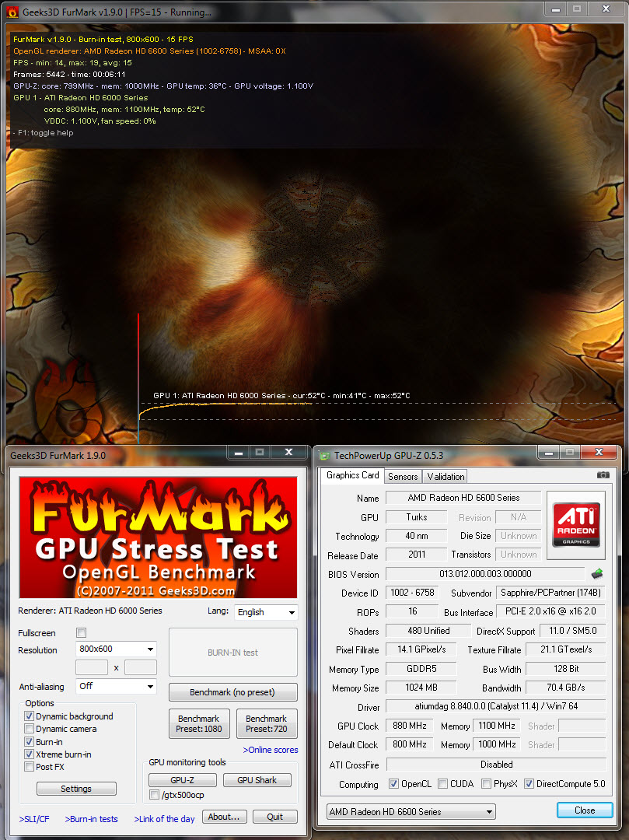Open the FurMark Settings button
Viewport: 629px width, 840px height.
coord(76,789)
